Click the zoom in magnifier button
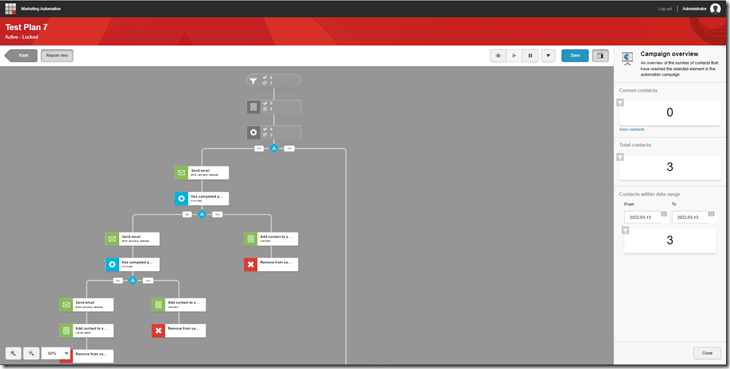The image size is (730, 369). 13,354
